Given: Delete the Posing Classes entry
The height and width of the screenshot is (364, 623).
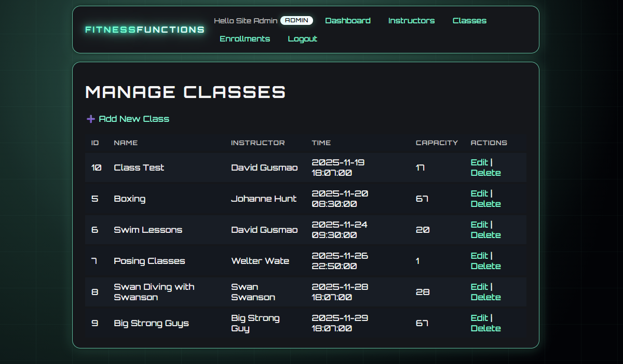Looking at the screenshot, I should click(485, 266).
